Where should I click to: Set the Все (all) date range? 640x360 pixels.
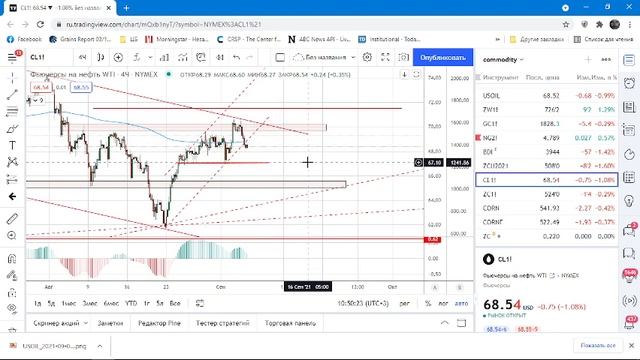point(175,303)
